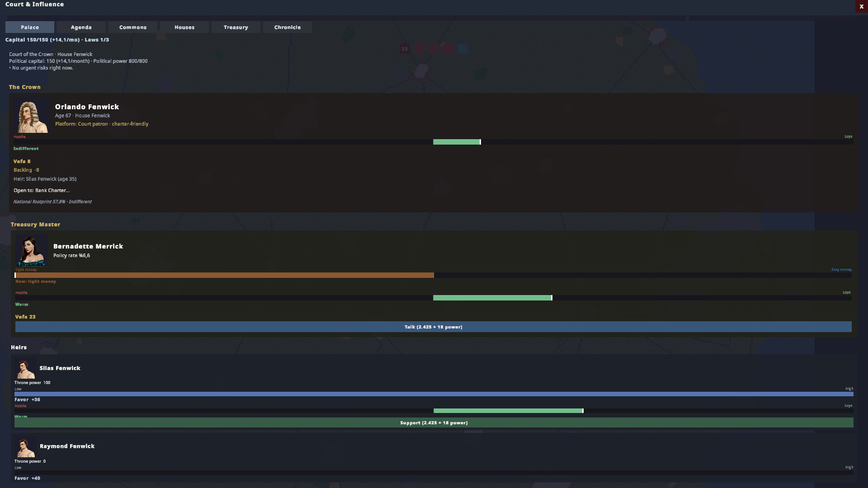This screenshot has width=868, height=488.
Task: Select the Orlando Fenwick name
Action: [87, 107]
